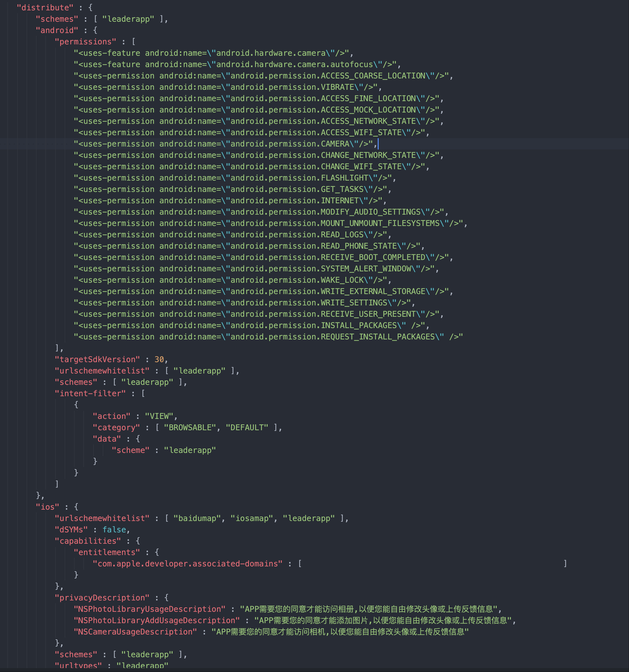The height and width of the screenshot is (672, 629).
Task: Click the WRITE_SETTINGS permission line
Action: coord(244,303)
